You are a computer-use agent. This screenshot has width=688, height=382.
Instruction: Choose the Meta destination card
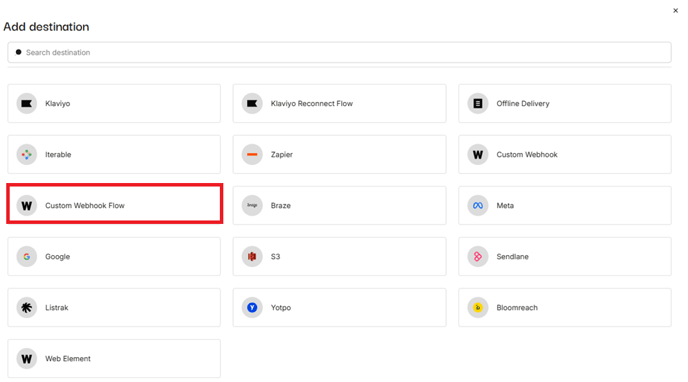[x=565, y=205]
